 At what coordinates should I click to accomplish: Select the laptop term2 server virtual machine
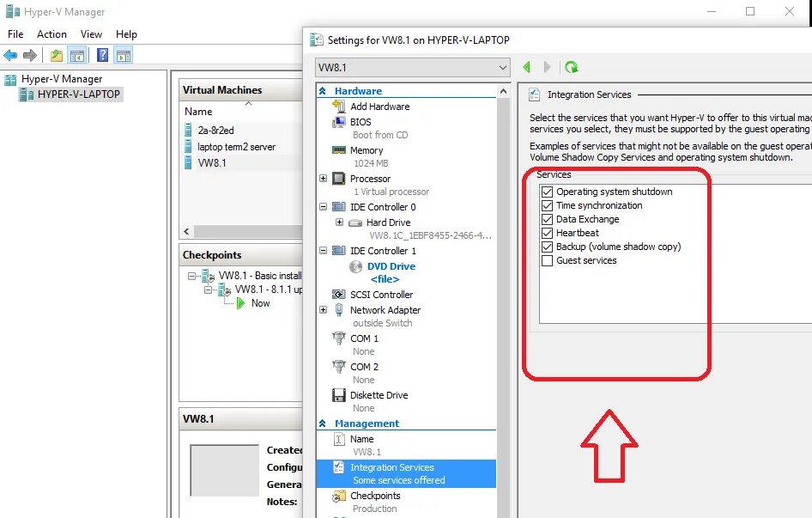point(237,147)
